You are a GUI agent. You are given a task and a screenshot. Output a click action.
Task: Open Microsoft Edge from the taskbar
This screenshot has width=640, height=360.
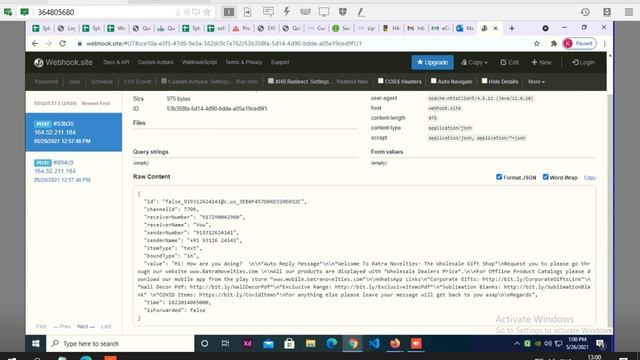click(x=331, y=343)
